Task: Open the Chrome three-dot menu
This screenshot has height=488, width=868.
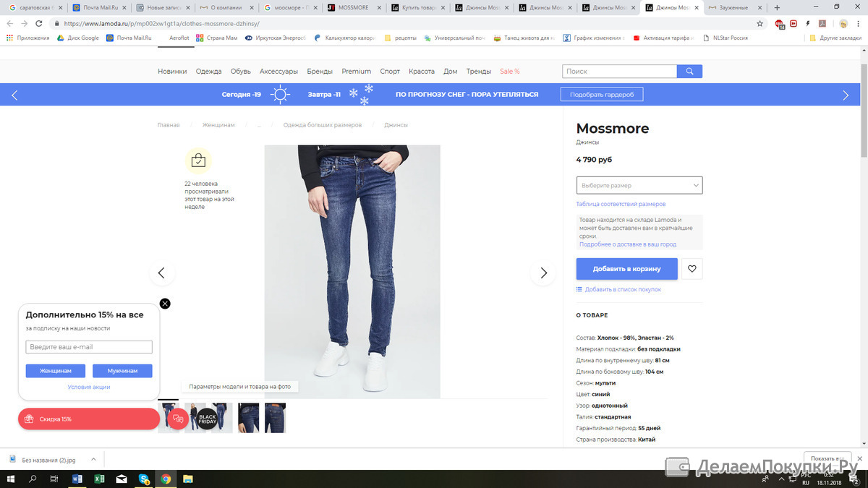Action: click(859, 23)
